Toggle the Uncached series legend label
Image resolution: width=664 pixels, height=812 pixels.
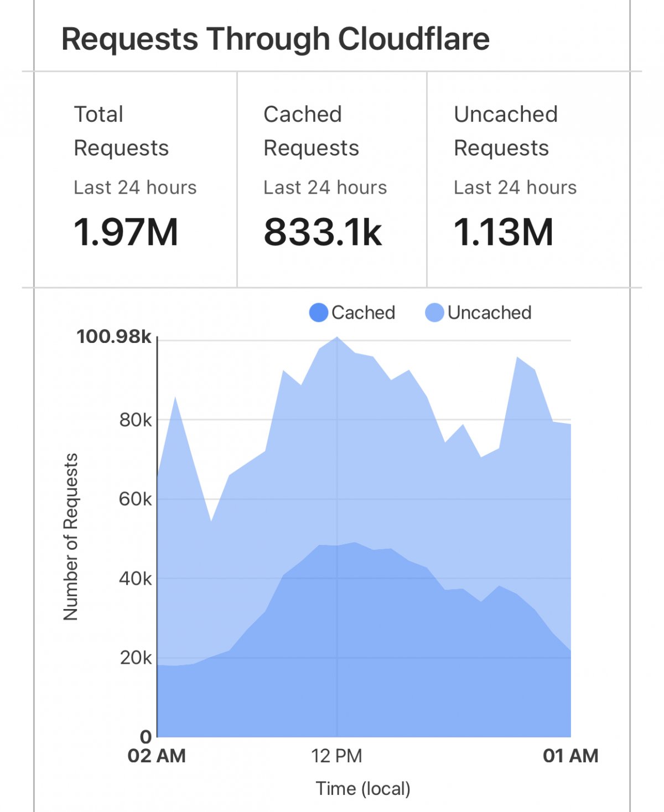(x=489, y=313)
